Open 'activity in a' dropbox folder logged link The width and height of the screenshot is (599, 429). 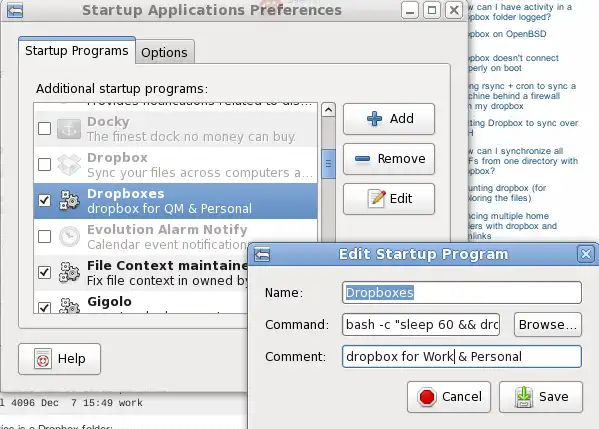coord(520,12)
